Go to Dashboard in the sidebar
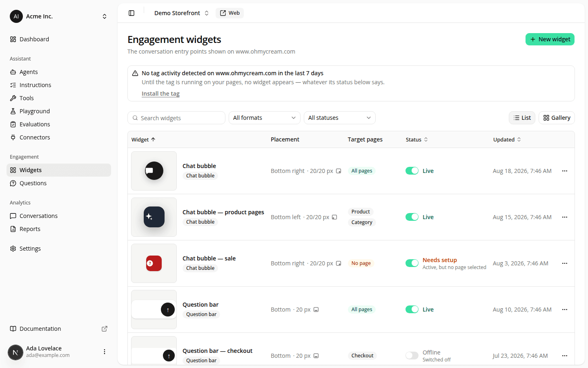The height and width of the screenshot is (368, 588). tap(59, 39)
